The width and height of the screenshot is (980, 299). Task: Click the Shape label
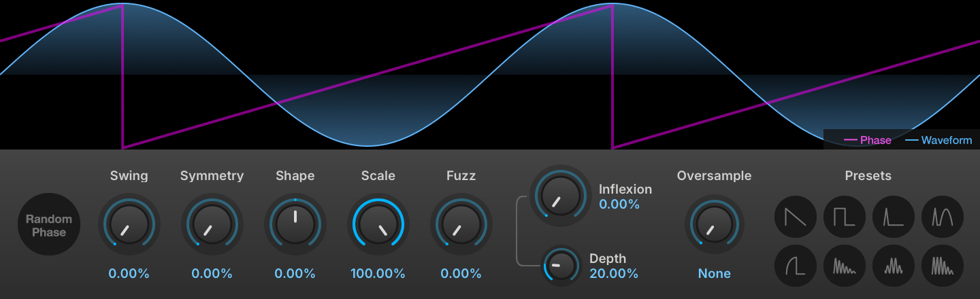(x=295, y=176)
